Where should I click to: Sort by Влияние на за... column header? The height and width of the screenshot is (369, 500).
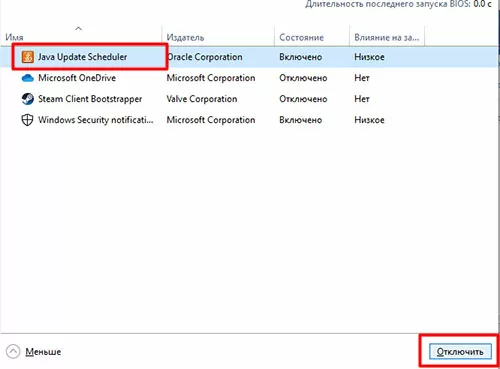tap(387, 37)
